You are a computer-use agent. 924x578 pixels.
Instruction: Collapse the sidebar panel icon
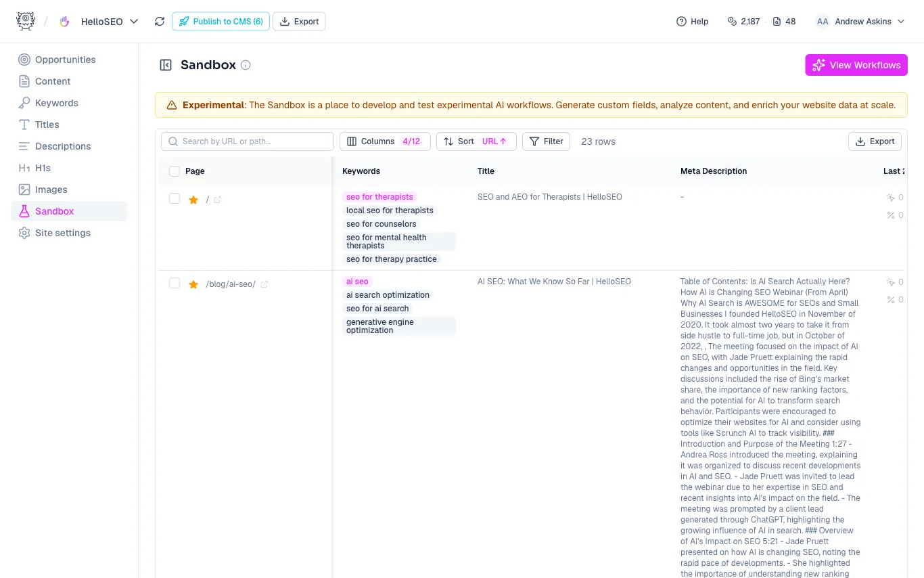166,65
